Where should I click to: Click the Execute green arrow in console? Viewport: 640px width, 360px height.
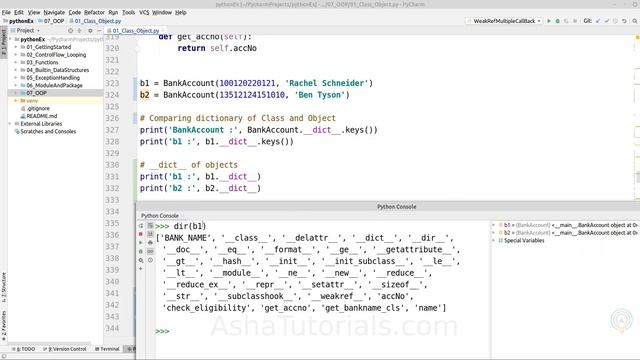point(141,243)
